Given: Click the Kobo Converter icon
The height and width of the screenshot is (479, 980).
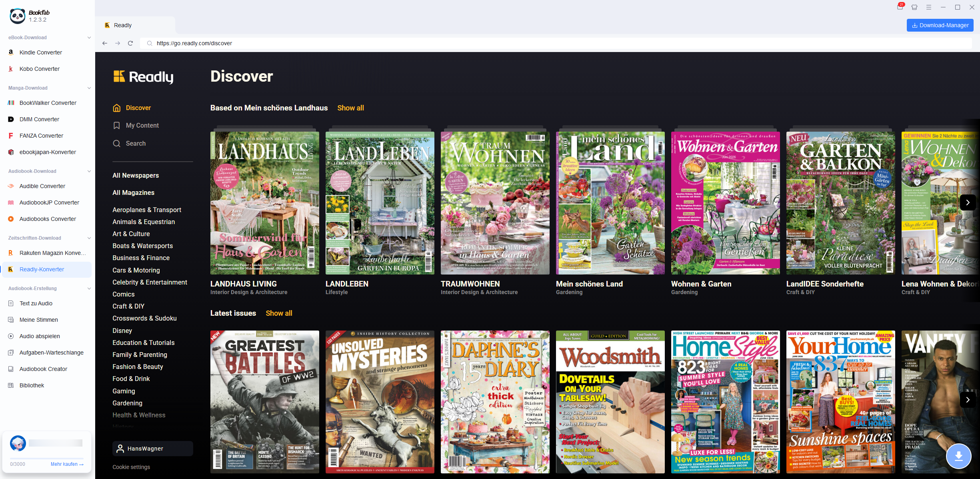Looking at the screenshot, I should click(x=11, y=69).
